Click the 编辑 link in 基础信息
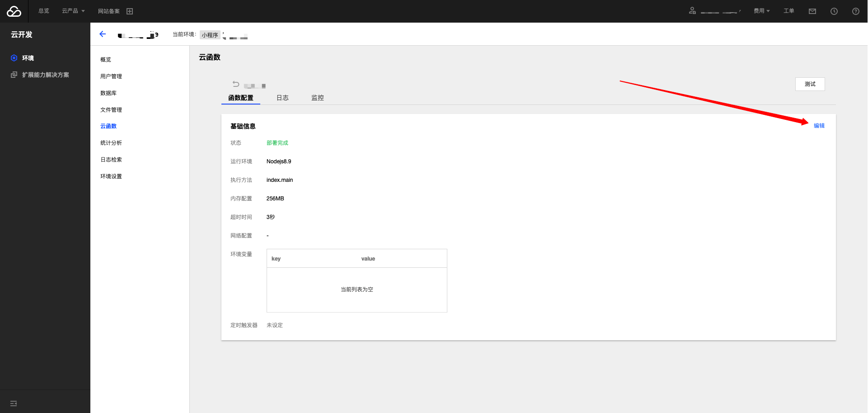The image size is (868, 413). tap(819, 126)
